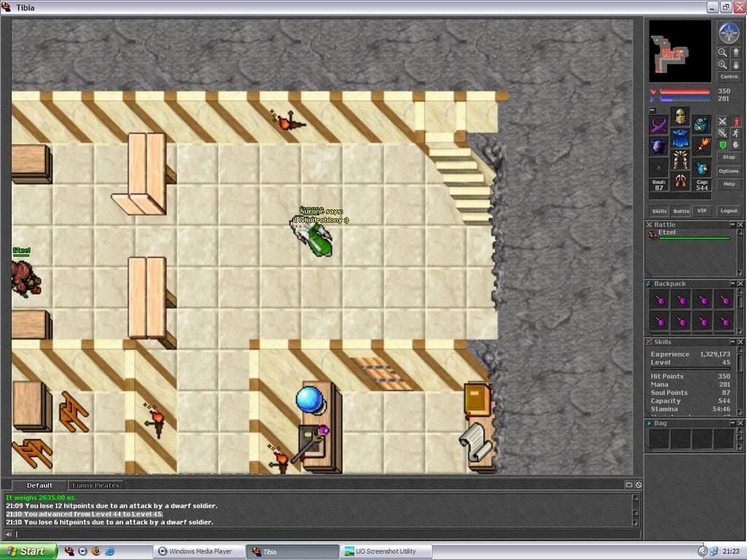Screen dimensions: 747x560
Task: Select the empty ring slot
Action: click(659, 168)
